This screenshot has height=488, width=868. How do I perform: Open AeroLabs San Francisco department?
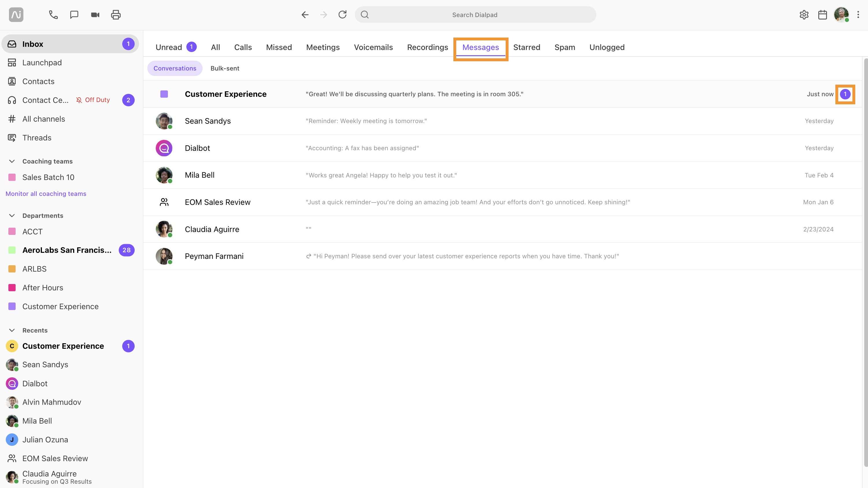70,250
